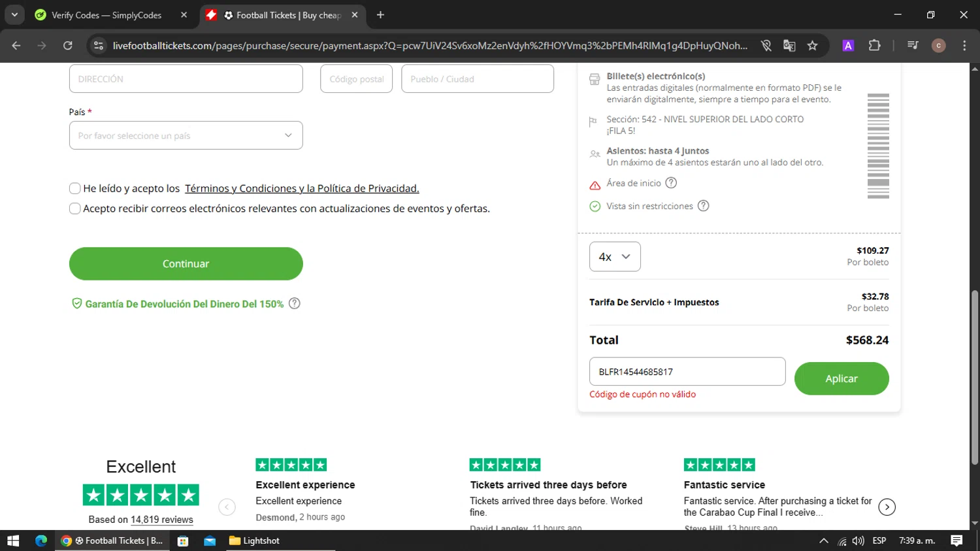Click the Excellent experience review title
The width and height of the screenshot is (980, 551).
[x=305, y=485]
